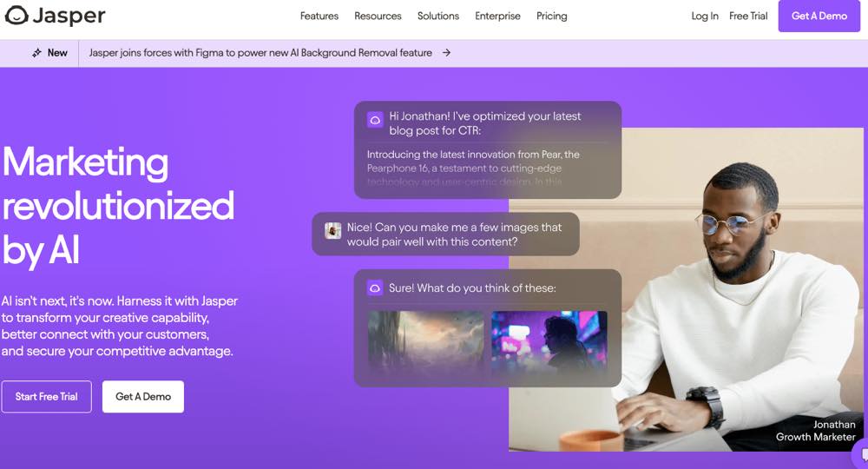The height and width of the screenshot is (469, 868).
Task: Click the white Get A Demo hero button
Action: coord(143,396)
